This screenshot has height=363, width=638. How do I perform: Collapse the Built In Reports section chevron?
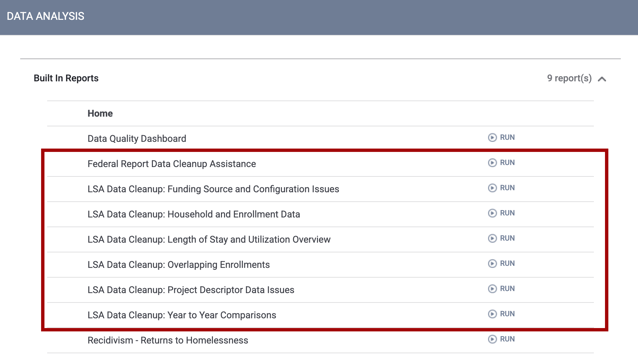point(602,79)
